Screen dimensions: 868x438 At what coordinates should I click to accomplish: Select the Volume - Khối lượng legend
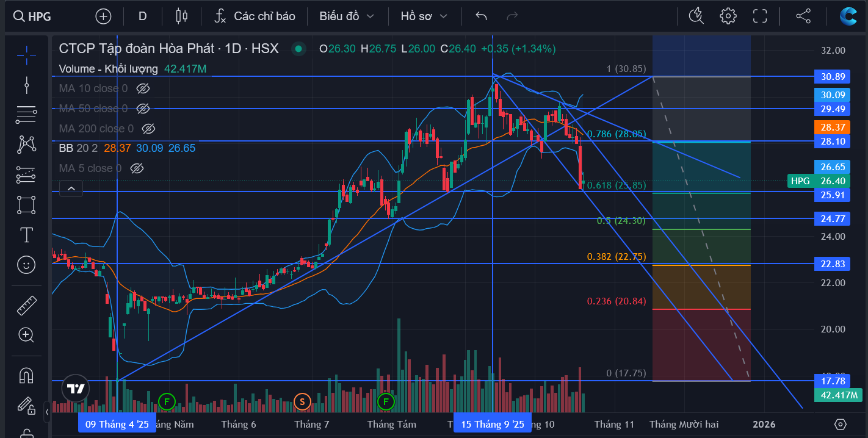coord(108,69)
